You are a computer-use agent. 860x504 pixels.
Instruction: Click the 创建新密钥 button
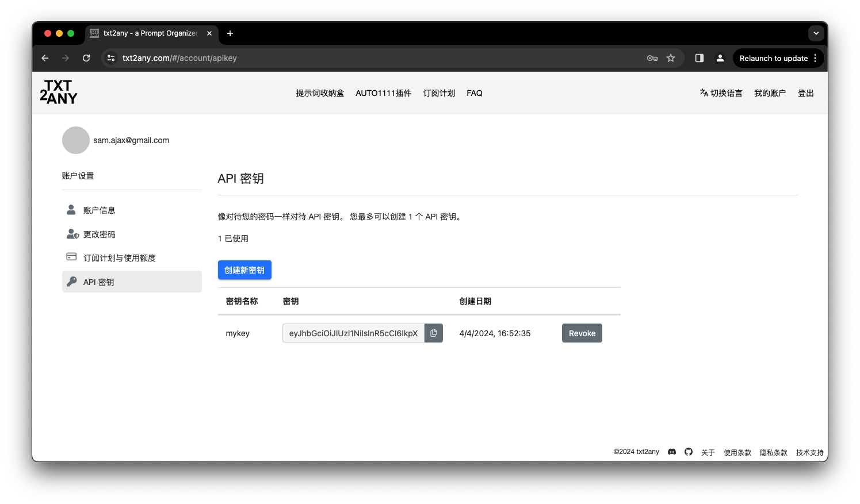pyautogui.click(x=244, y=270)
